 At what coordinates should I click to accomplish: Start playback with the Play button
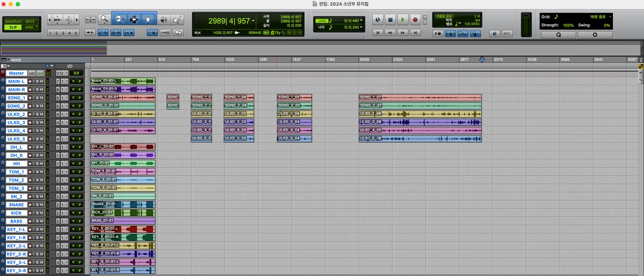[x=402, y=20]
